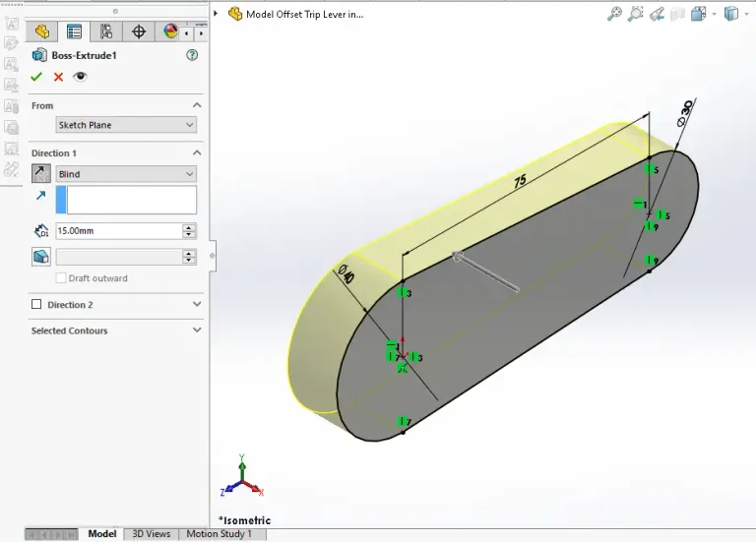Open the Blind end condition dropdown
The height and width of the screenshot is (542, 756).
[x=126, y=174]
